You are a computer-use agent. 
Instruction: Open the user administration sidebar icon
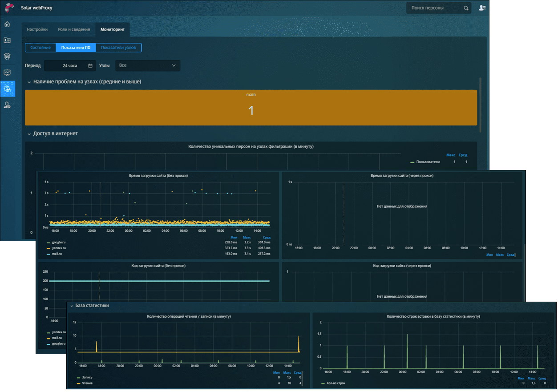[x=7, y=105]
